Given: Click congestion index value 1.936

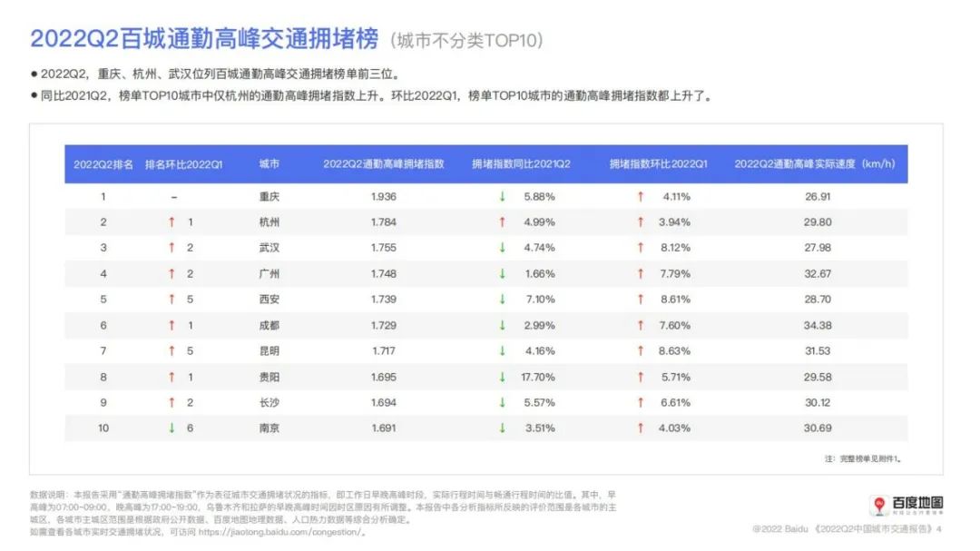Looking at the screenshot, I should point(384,196).
